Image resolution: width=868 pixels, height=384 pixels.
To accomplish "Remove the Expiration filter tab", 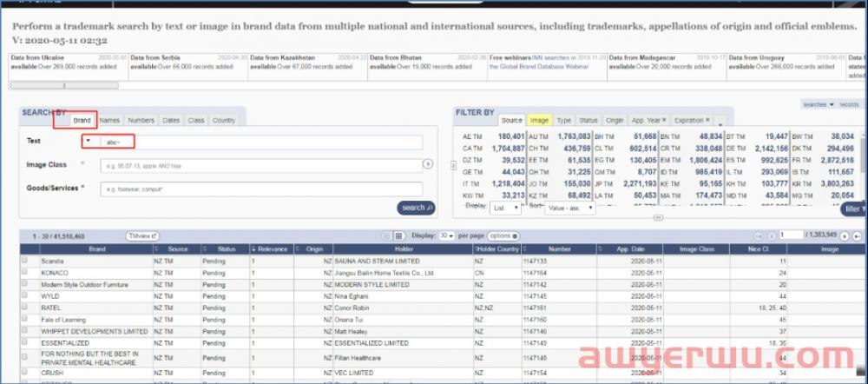I will [x=707, y=120].
